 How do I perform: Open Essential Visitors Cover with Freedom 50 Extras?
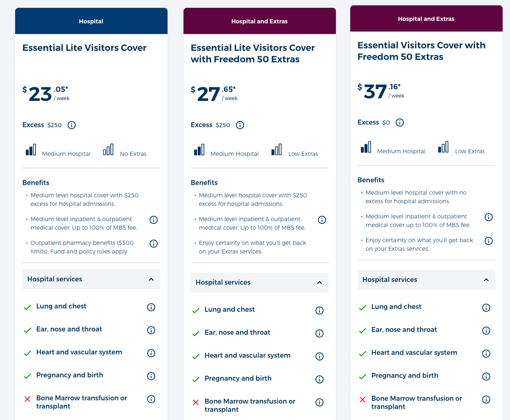[x=421, y=51]
